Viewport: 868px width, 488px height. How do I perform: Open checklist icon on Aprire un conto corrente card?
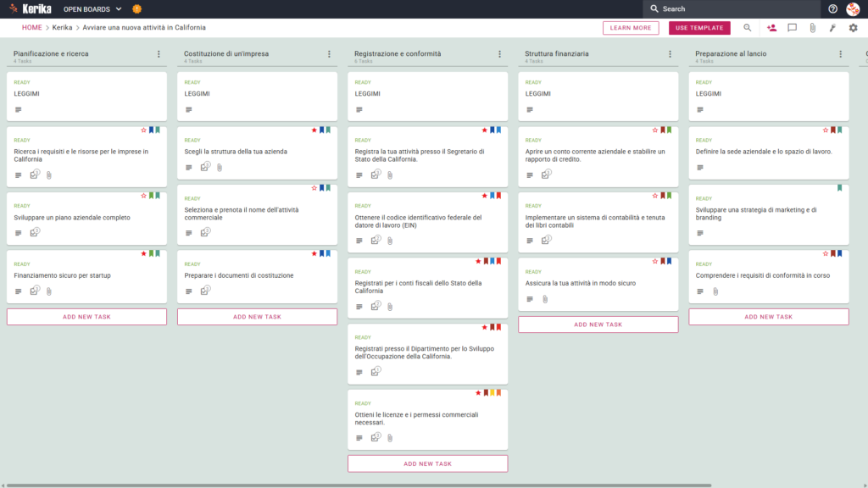click(x=547, y=175)
